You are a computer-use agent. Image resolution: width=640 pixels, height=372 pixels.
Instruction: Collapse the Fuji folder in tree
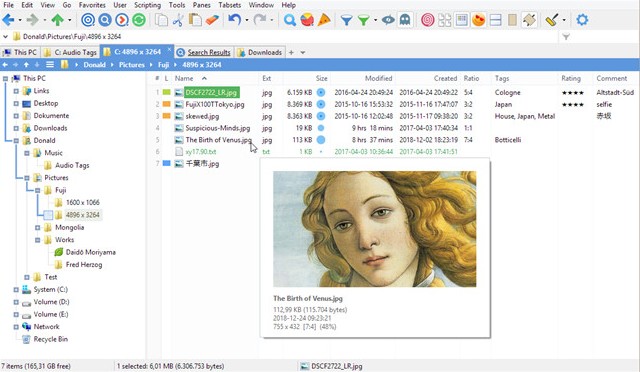click(38, 190)
